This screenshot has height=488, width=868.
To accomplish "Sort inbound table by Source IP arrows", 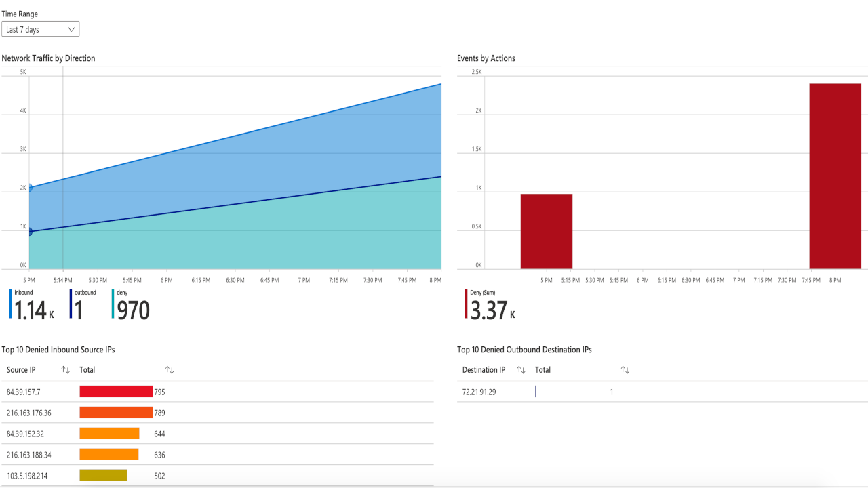I will click(66, 370).
